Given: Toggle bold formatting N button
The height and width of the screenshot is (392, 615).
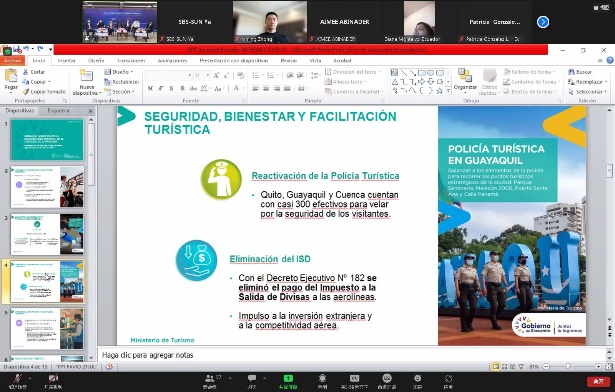Looking at the screenshot, I should tap(150, 89).
